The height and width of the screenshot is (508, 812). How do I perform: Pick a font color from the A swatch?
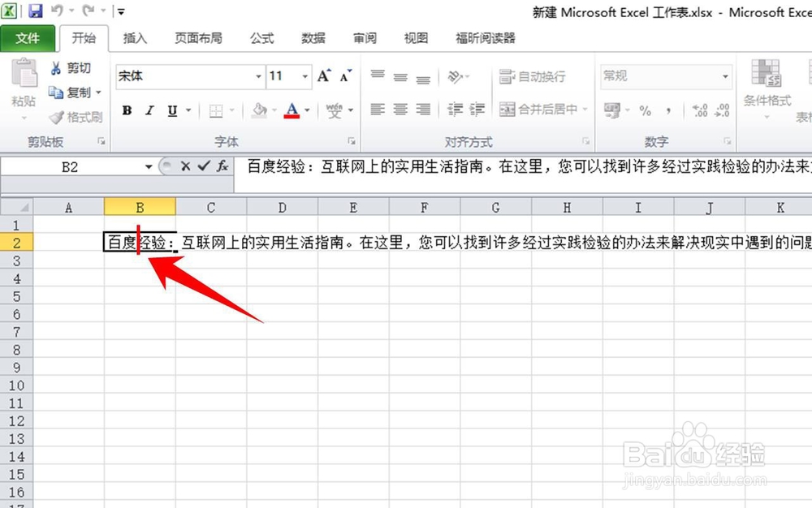tap(294, 110)
